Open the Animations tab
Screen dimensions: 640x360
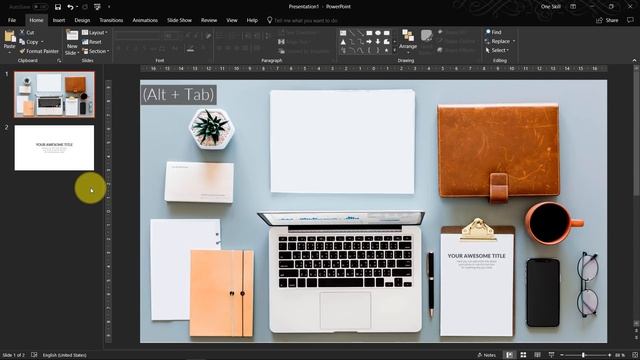pos(145,20)
